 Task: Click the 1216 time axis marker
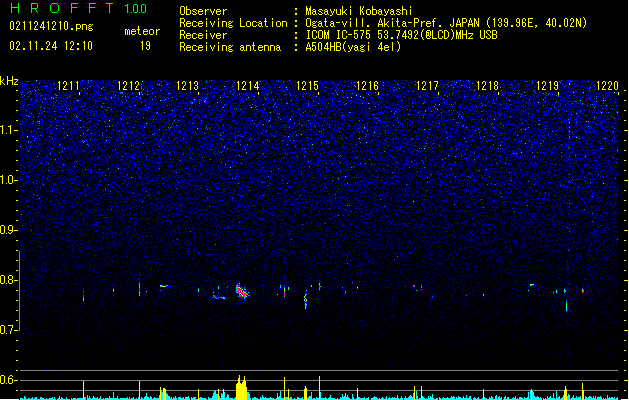pos(367,86)
